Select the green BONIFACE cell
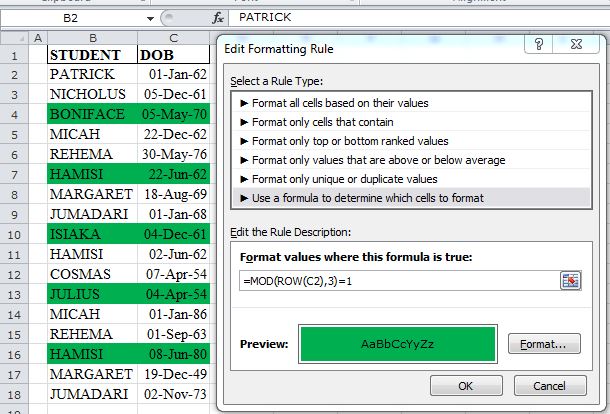Screen dimensions: 610x414 click(92, 114)
